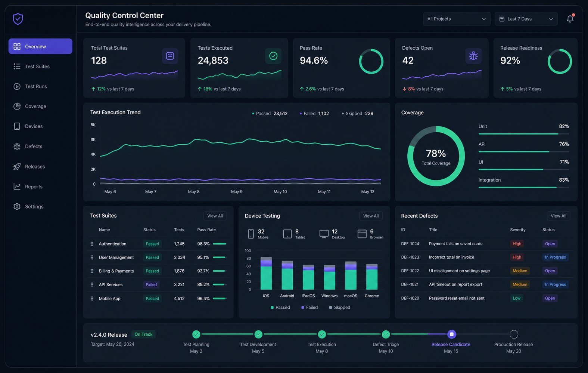
Task: Click View All in Test Suites panel
Action: (x=215, y=216)
